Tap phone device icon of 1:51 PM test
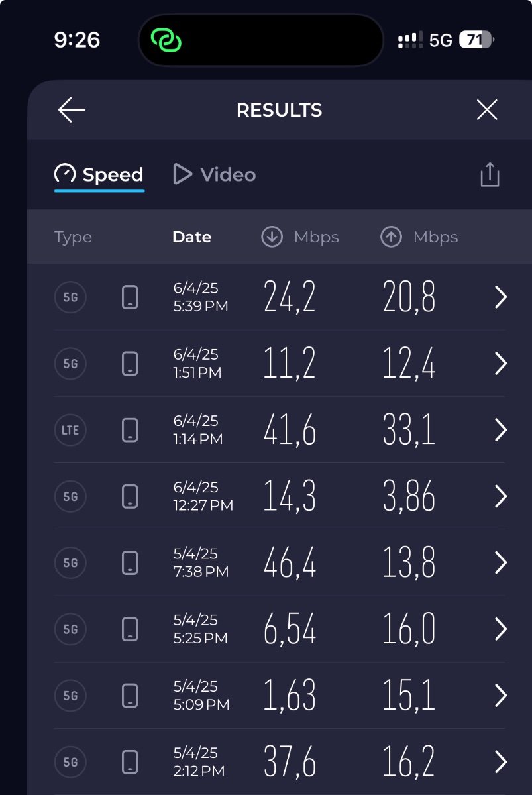 pyautogui.click(x=131, y=364)
